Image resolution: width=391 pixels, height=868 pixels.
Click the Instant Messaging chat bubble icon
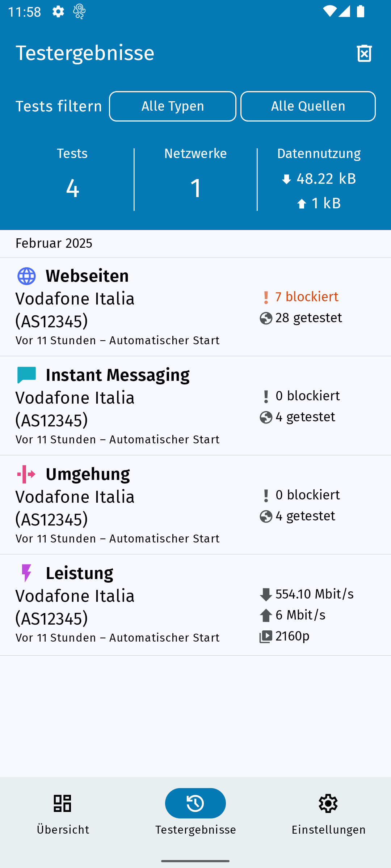27,375
